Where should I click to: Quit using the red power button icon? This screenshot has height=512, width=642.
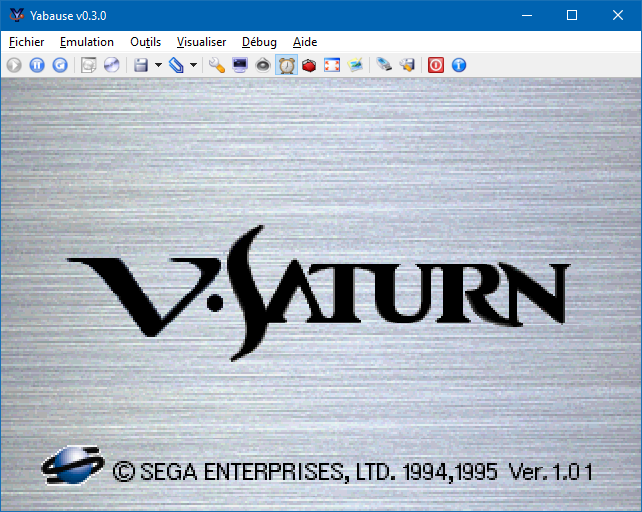tap(436, 65)
